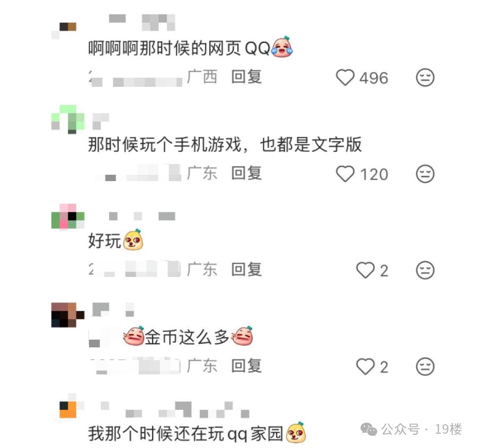Like the 金币这么多 comment
The width and height of the screenshot is (477, 448).
pos(365,366)
